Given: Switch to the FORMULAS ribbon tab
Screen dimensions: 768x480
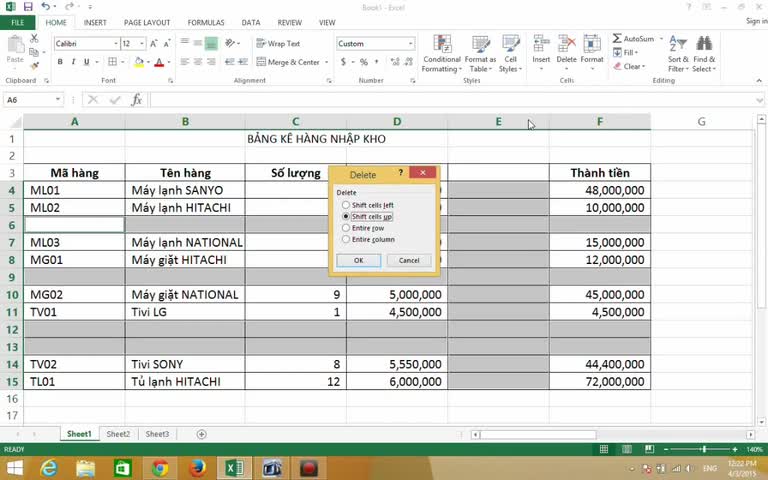Looking at the screenshot, I should pyautogui.click(x=206, y=23).
